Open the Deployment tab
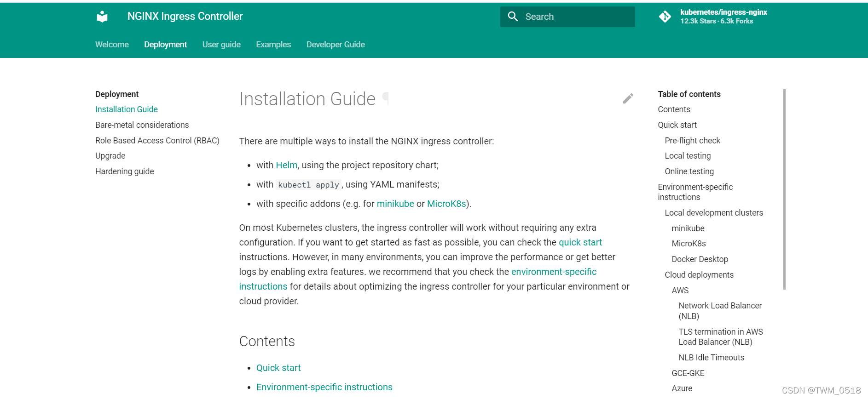This screenshot has height=399, width=868. 165,45
